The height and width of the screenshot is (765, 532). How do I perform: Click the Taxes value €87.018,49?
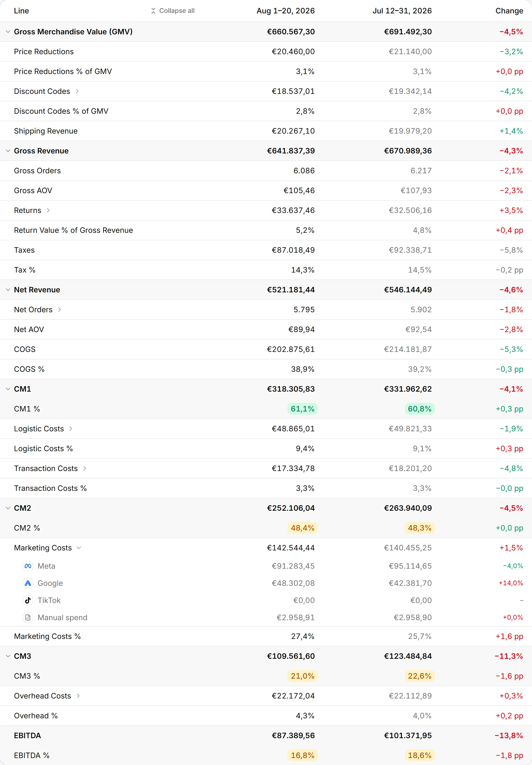(x=293, y=250)
